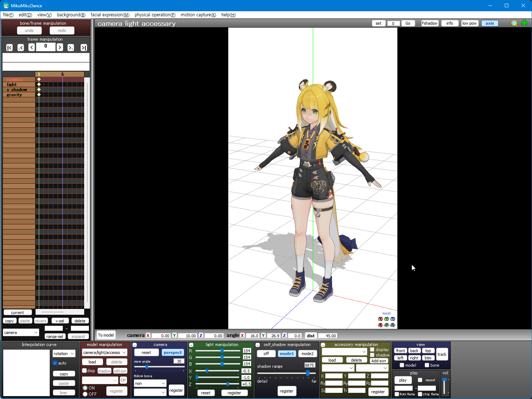Open the right accessory bone dropdown
Screen dimensions: 532x399
click(372, 368)
